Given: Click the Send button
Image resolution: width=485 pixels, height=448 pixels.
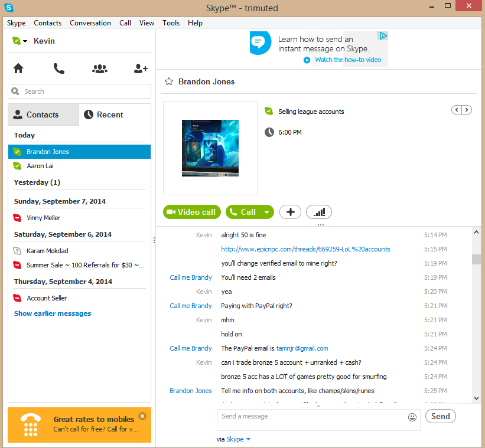Looking at the screenshot, I should tap(441, 416).
